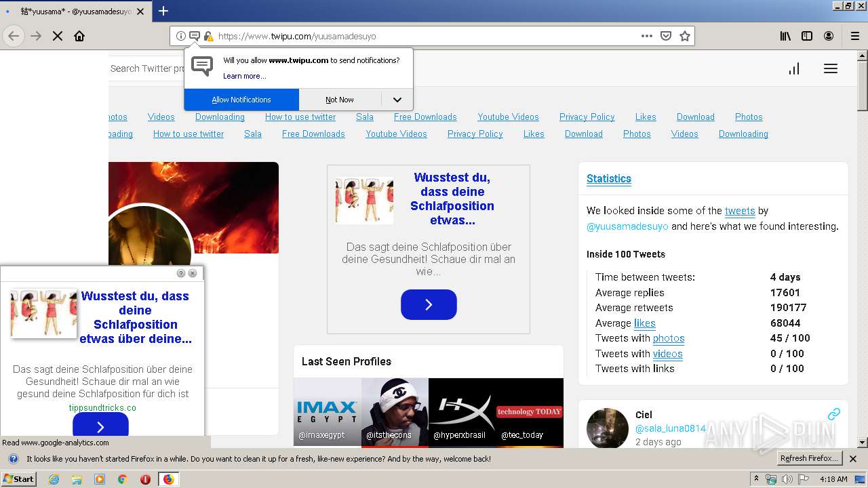Open the site information icon in URL bar
The height and width of the screenshot is (488, 868).
(x=180, y=36)
